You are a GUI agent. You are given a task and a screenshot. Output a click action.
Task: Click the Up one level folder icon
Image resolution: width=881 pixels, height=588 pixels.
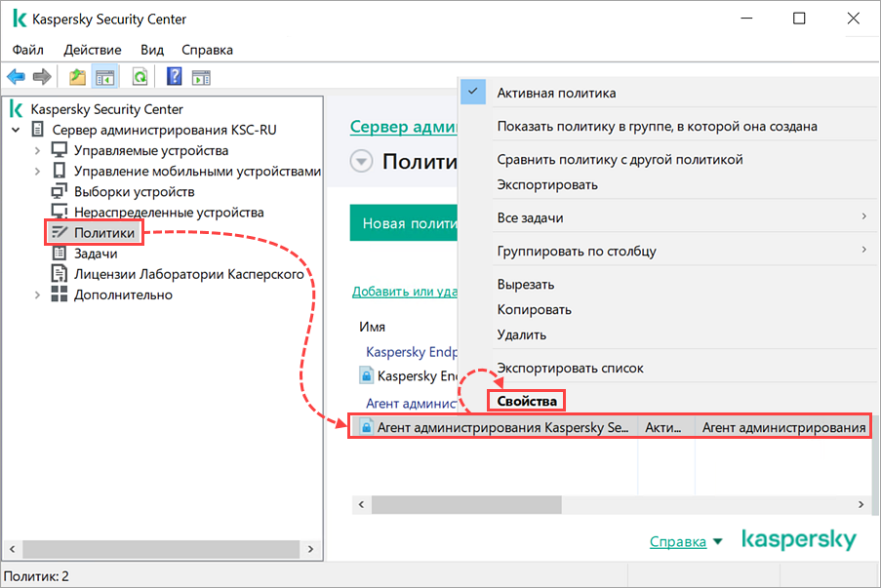click(x=77, y=76)
